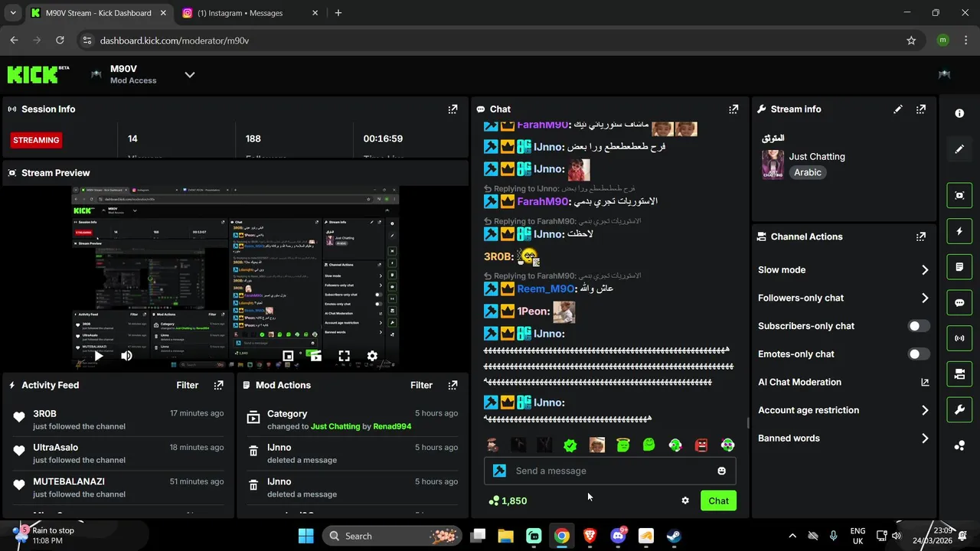Screen dimensions: 980x551
Task: Insert the red angry face emote
Action: click(x=701, y=445)
